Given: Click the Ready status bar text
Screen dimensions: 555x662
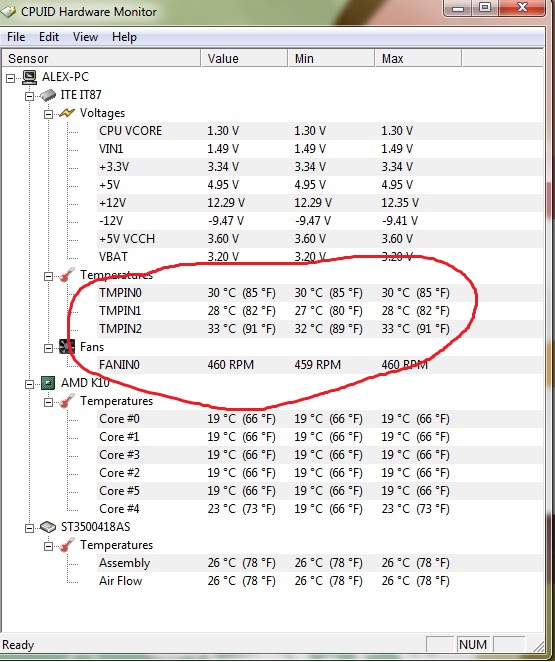Looking at the screenshot, I should [18, 645].
